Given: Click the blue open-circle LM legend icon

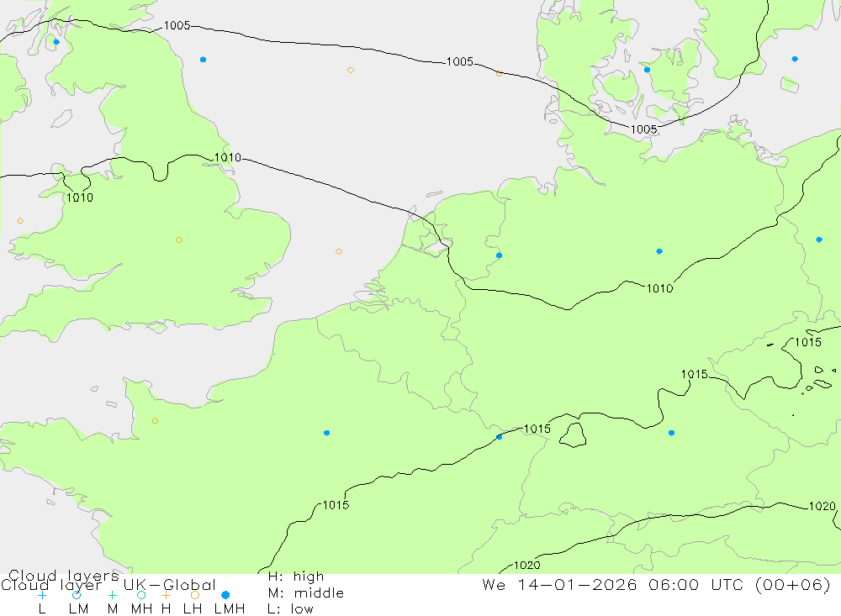Looking at the screenshot, I should point(77,595).
